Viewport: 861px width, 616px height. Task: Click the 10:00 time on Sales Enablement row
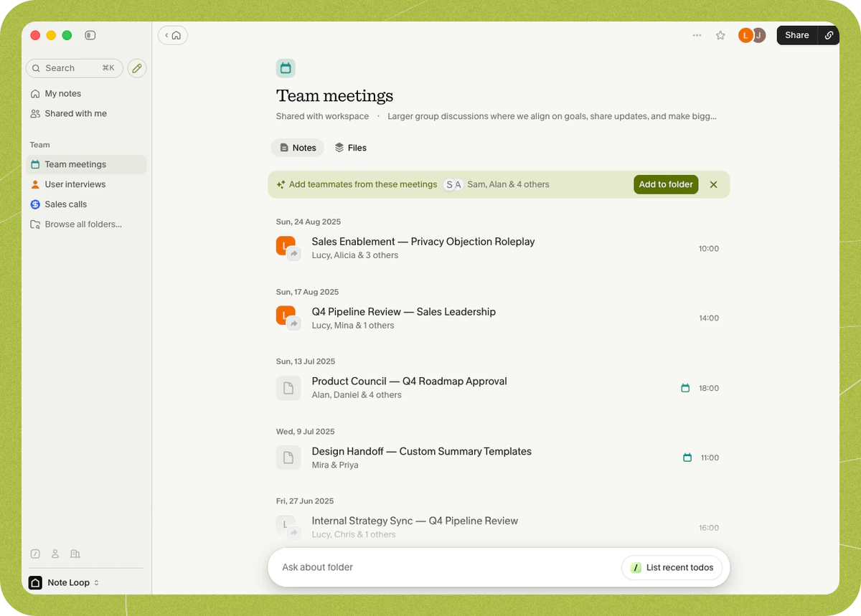pyautogui.click(x=709, y=248)
